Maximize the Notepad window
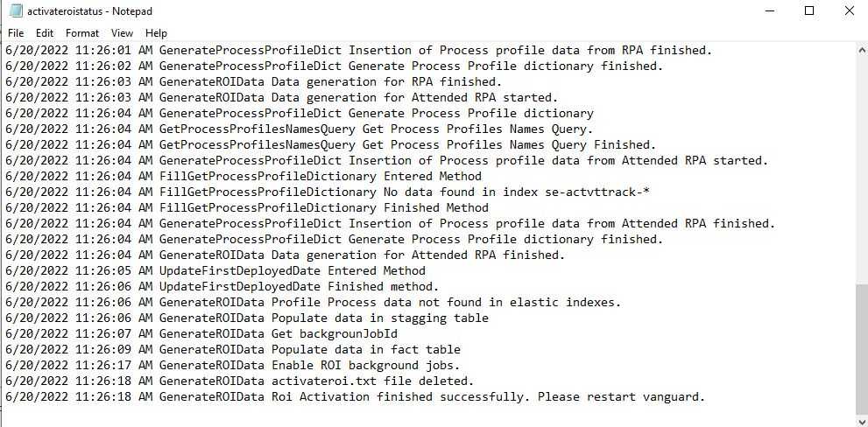 point(809,10)
